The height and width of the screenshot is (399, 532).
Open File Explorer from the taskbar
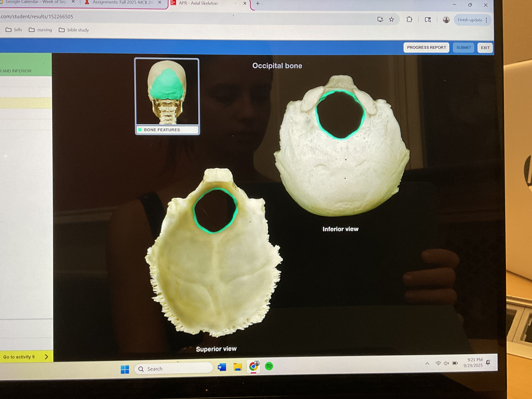coord(238,367)
